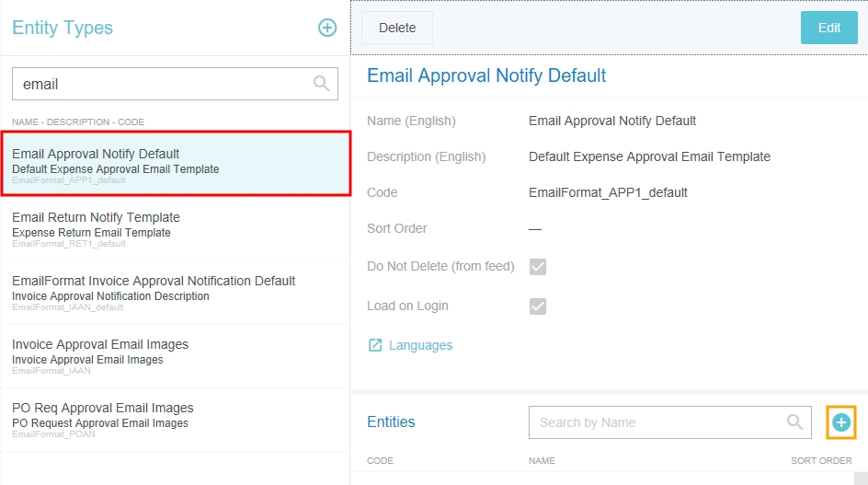This screenshot has width=868, height=485.
Task: Sort entities by Code column header
Action: (x=381, y=460)
